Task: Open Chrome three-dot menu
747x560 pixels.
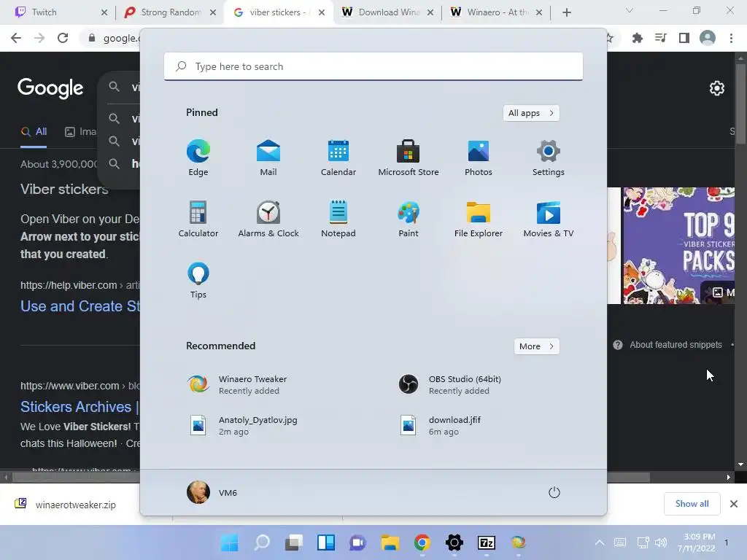Action: [x=731, y=38]
